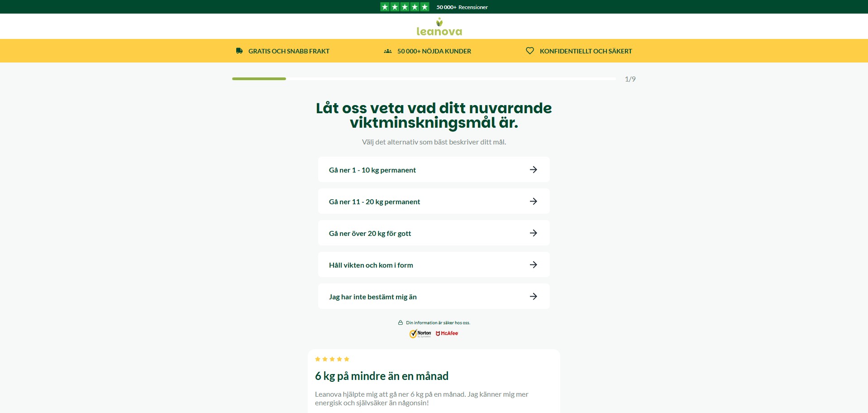Click the customers group icon

click(x=388, y=51)
